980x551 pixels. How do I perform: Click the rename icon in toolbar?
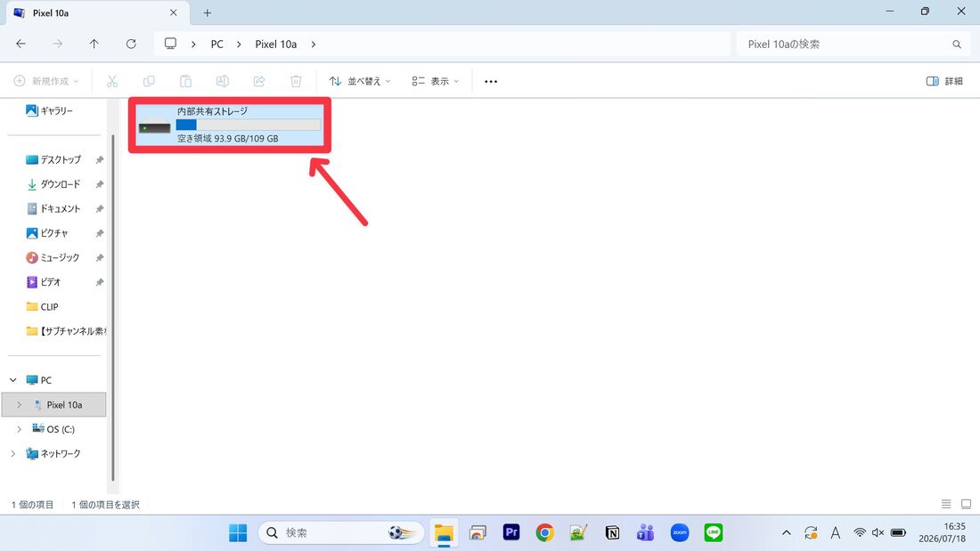pos(223,81)
